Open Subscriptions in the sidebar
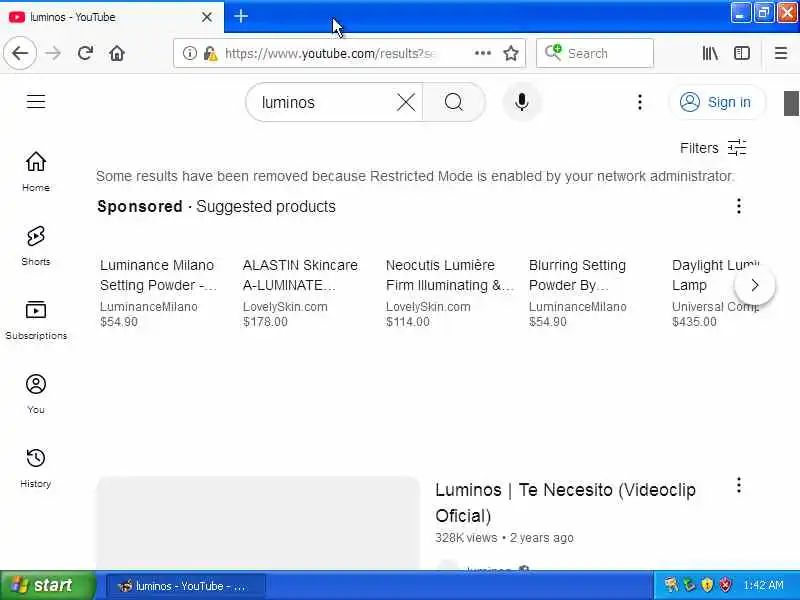This screenshot has width=800, height=600. pos(36,320)
